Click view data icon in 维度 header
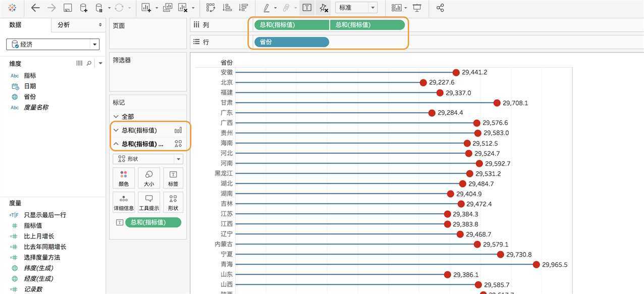This screenshot has width=644, height=294. 79,63
